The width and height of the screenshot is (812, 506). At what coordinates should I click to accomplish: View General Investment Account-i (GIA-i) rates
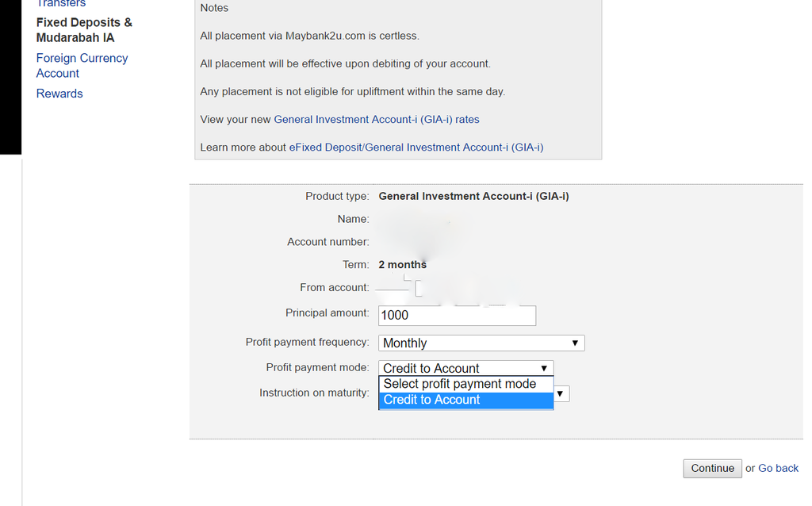(377, 120)
